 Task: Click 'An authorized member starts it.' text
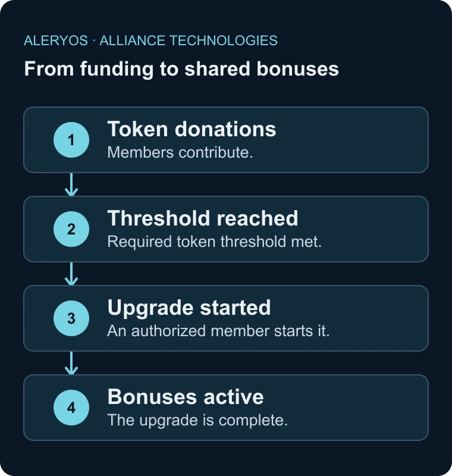[218, 331]
